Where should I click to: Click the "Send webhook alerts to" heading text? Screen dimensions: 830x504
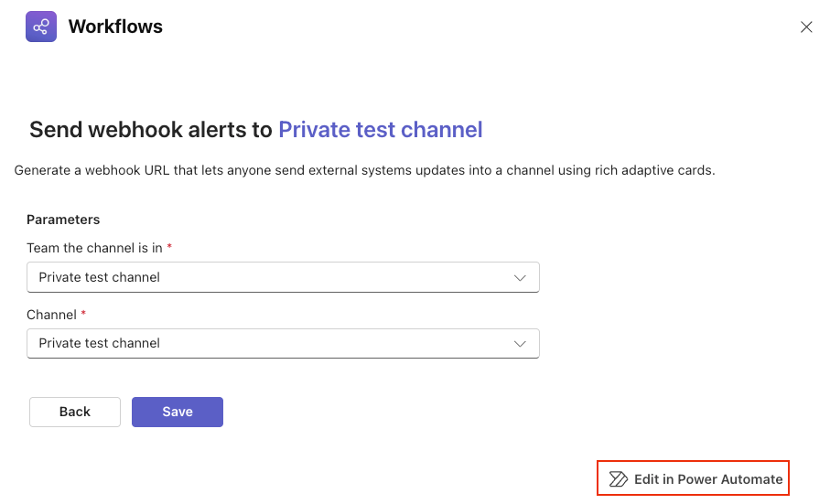151,130
